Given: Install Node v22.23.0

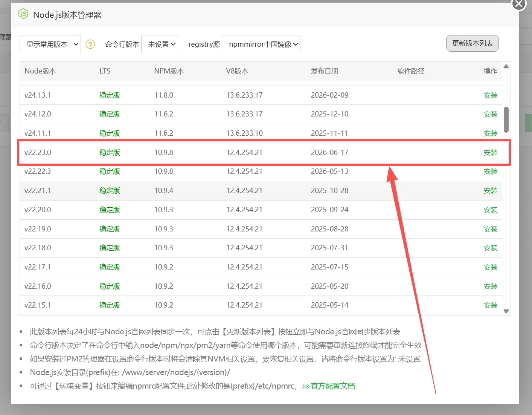Looking at the screenshot, I should (491, 153).
